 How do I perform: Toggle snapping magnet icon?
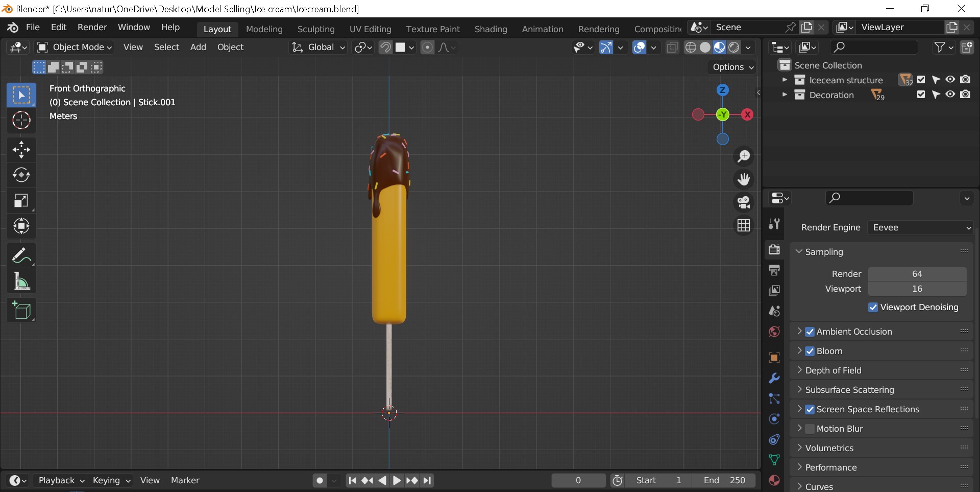tap(386, 48)
